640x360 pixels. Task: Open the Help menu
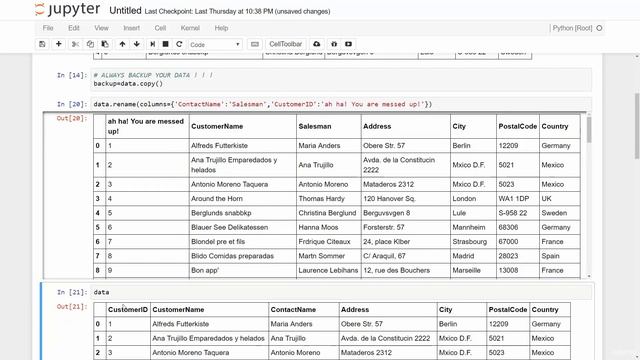pos(221,28)
